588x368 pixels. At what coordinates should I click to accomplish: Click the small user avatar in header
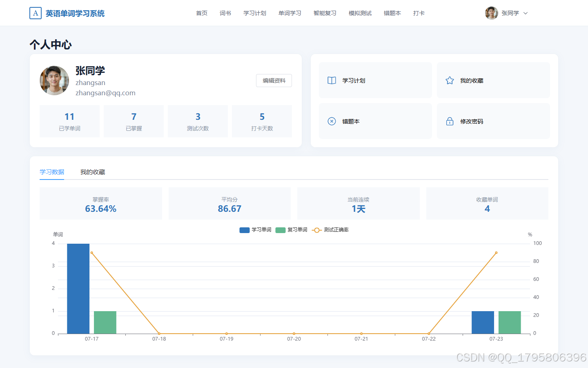pos(492,13)
